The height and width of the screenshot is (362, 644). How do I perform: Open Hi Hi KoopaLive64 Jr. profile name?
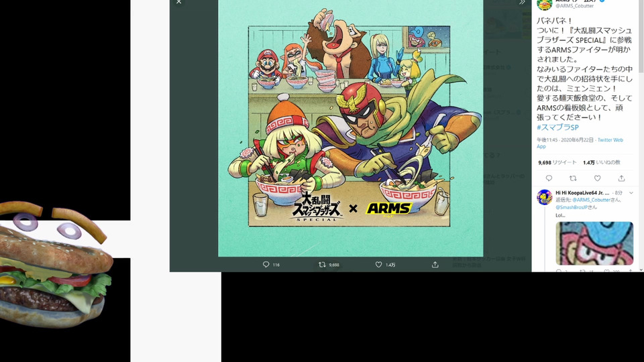pyautogui.click(x=582, y=192)
